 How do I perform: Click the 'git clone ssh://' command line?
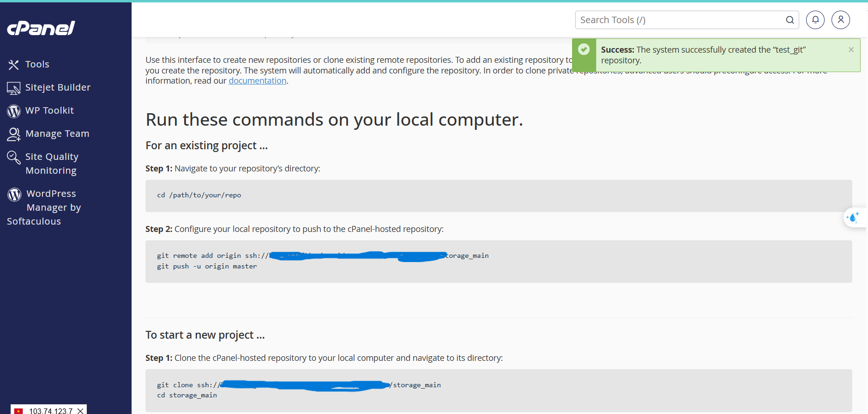(299, 385)
